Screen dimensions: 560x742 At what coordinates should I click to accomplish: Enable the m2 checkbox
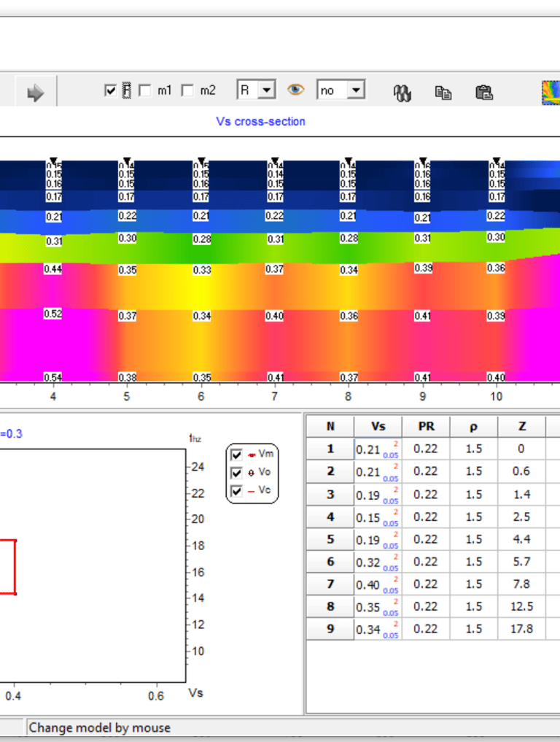click(x=187, y=90)
